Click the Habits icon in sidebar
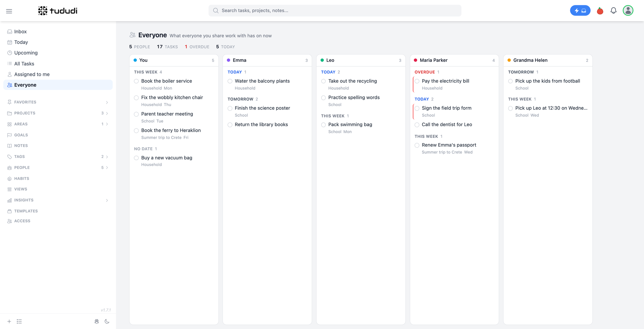 pos(9,179)
